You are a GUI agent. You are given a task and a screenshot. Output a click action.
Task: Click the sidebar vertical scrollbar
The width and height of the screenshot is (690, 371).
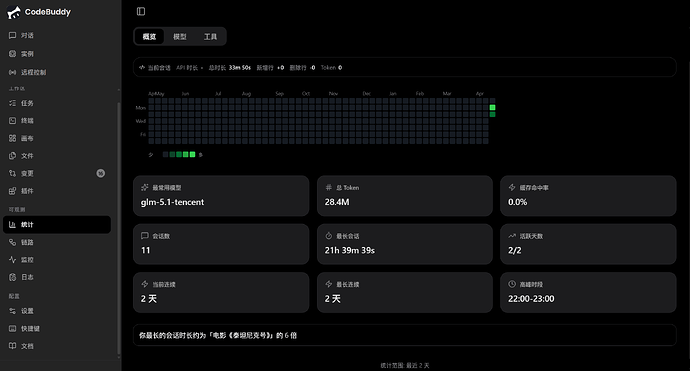pyautogui.click(x=118, y=227)
